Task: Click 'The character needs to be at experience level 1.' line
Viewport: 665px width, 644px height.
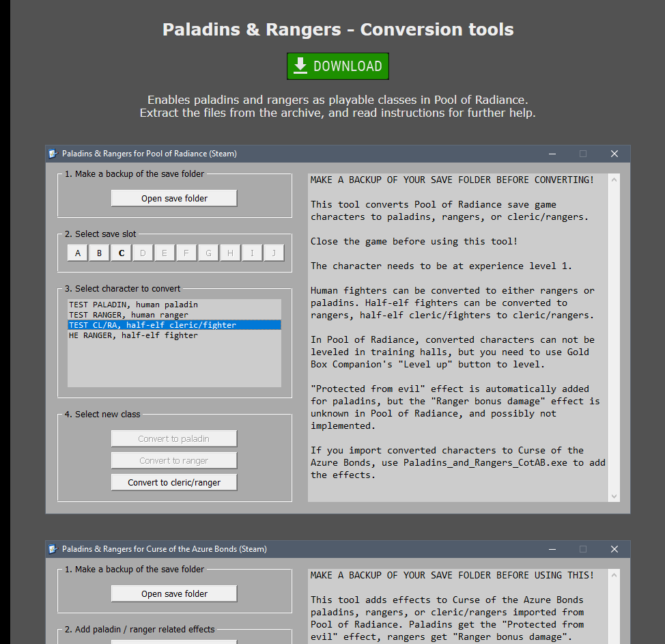Action: click(x=441, y=266)
